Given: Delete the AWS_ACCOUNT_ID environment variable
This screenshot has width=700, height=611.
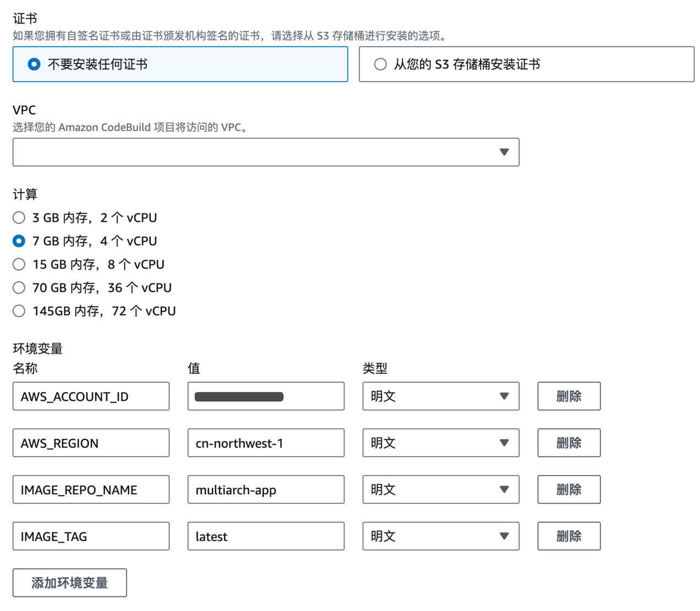Looking at the screenshot, I should click(568, 396).
